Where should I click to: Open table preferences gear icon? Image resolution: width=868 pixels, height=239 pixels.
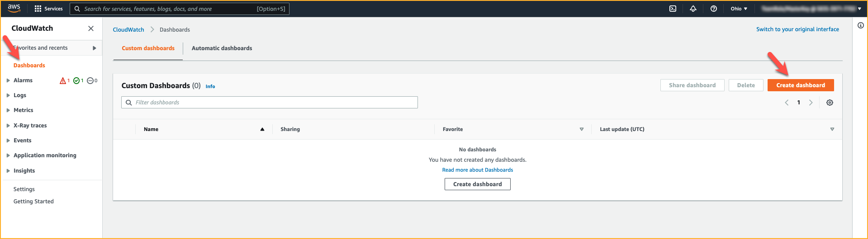click(830, 103)
